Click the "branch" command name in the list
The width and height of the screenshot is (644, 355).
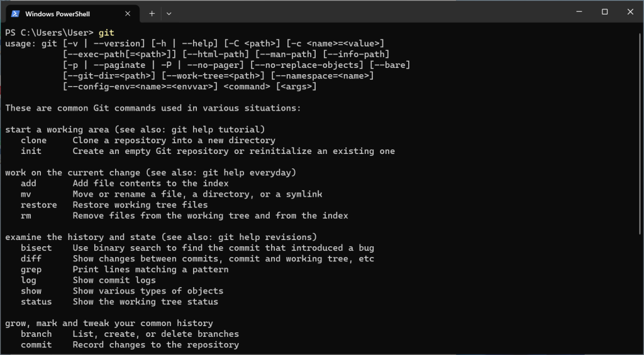(36, 334)
